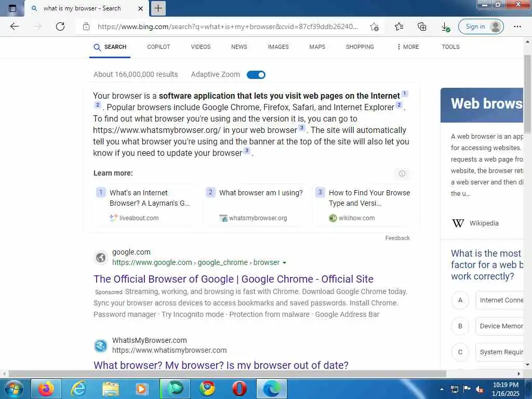Select the SEARCH tab
The width and height of the screenshot is (532, 399).
[110, 47]
